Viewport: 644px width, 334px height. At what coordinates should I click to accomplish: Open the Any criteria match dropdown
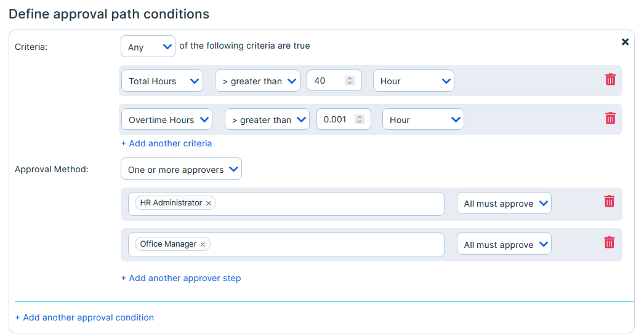coord(148,46)
